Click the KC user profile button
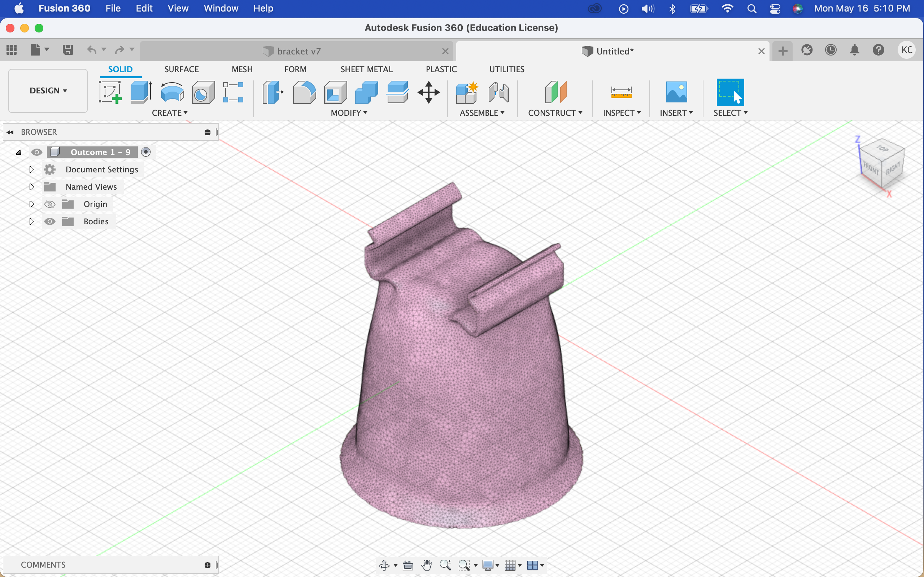This screenshot has height=577, width=924. (906, 50)
